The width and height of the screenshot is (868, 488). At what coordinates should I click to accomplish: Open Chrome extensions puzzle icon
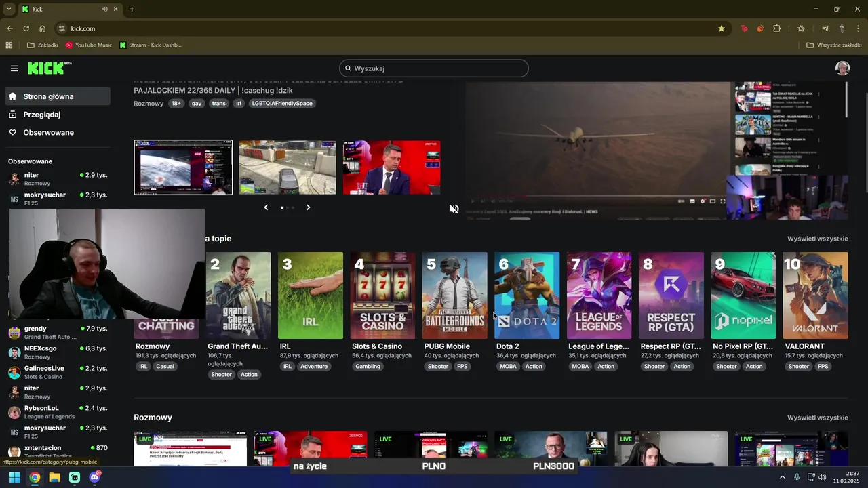tap(777, 28)
